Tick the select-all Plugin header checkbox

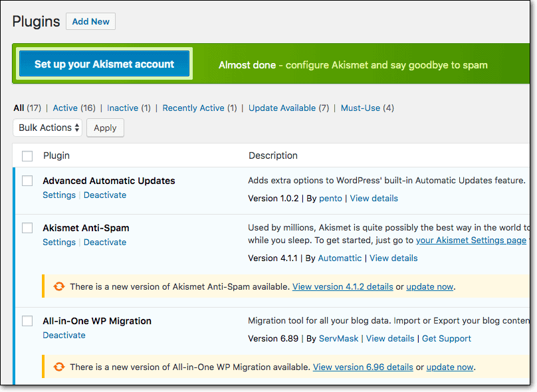coord(27,155)
